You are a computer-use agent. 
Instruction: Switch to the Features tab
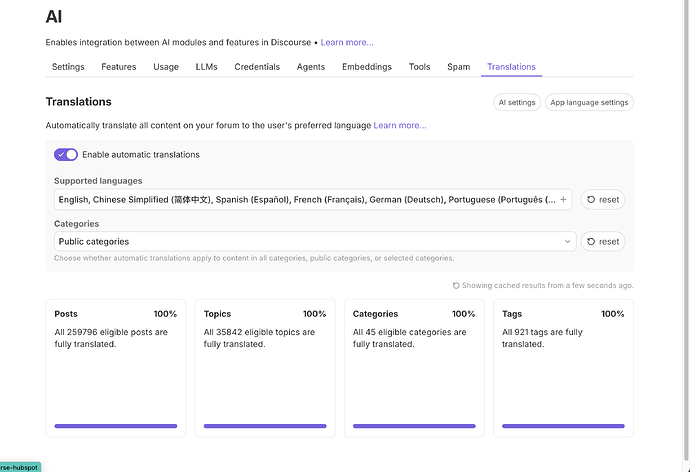click(119, 67)
